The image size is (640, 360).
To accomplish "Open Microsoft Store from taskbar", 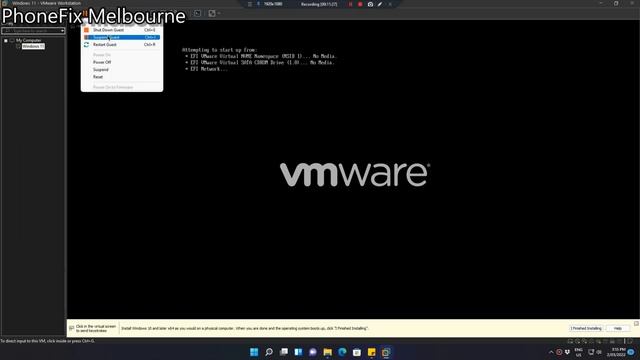I will pyautogui.click(x=357, y=352).
